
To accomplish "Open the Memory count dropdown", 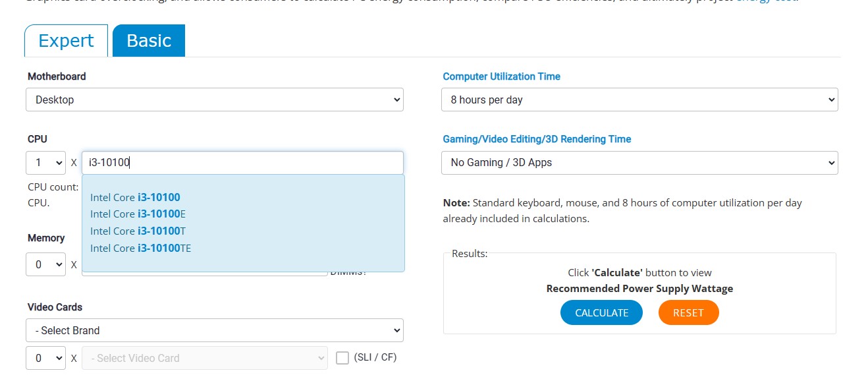I will (x=46, y=264).
